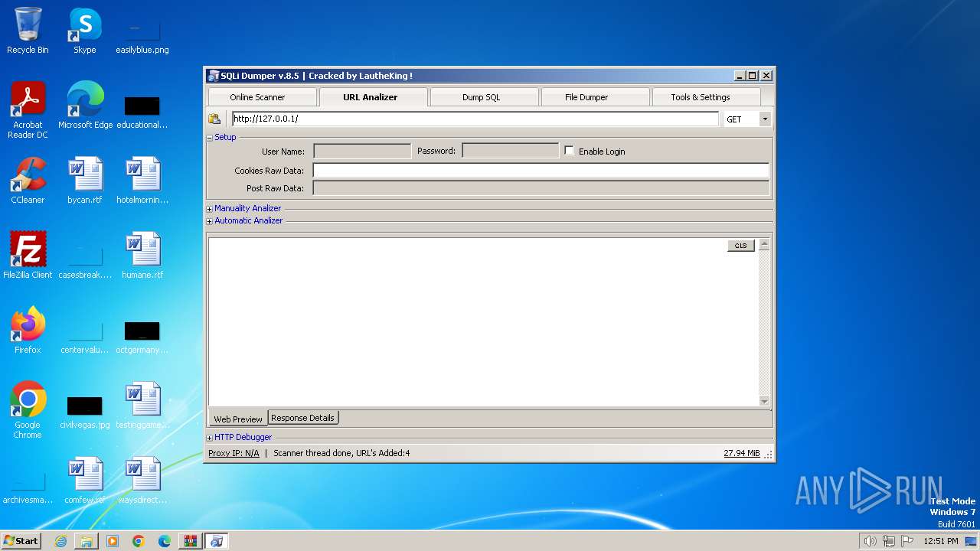Open the Firefox desktop shortcut
980x551 pixels.
click(28, 330)
